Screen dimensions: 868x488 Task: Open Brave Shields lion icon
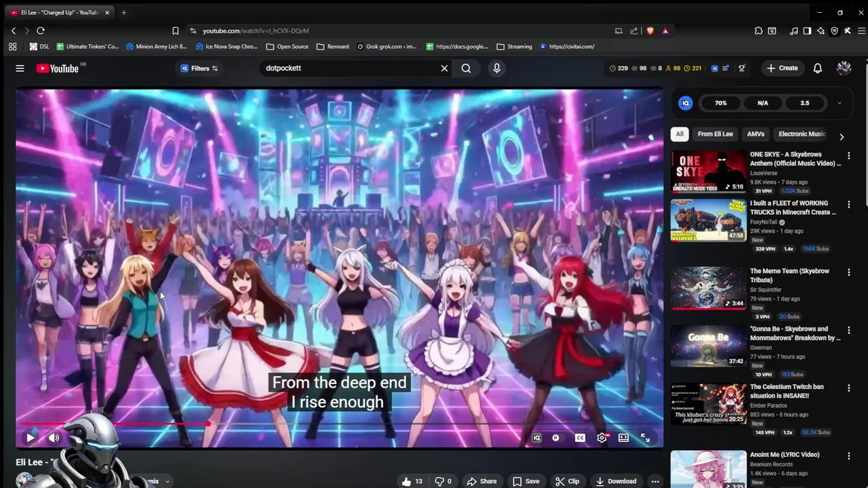650,30
